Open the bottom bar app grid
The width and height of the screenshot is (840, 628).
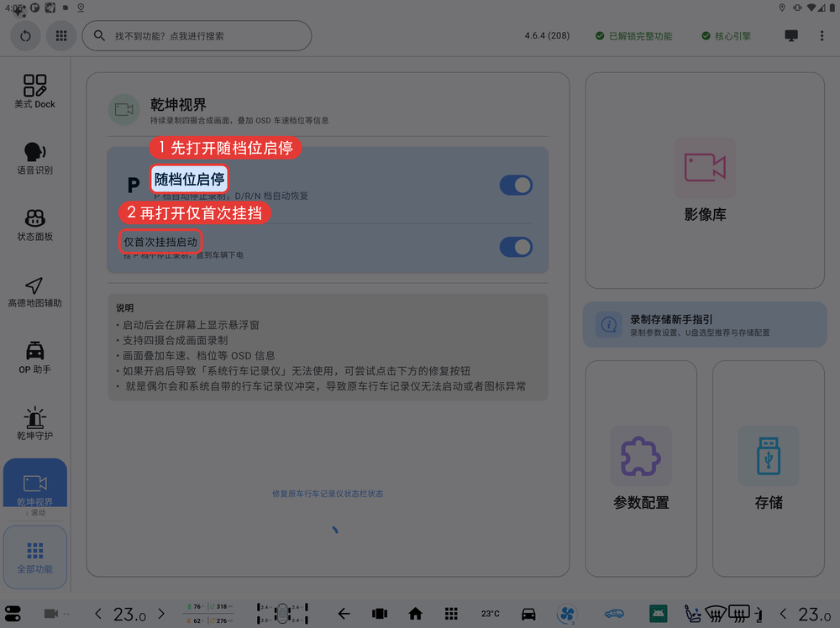pos(451,614)
